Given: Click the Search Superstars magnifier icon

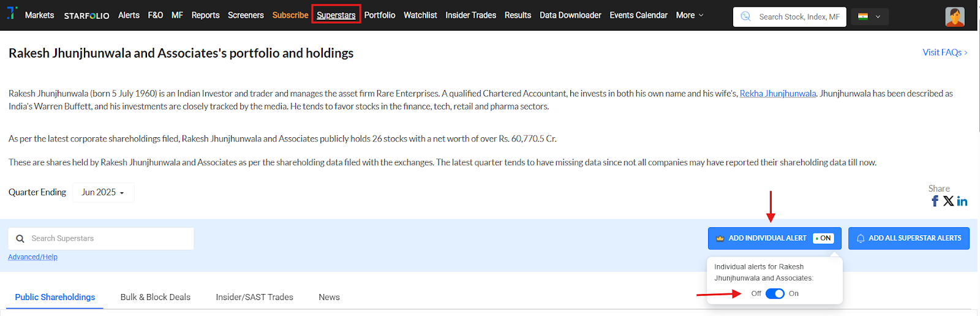Looking at the screenshot, I should tap(20, 239).
